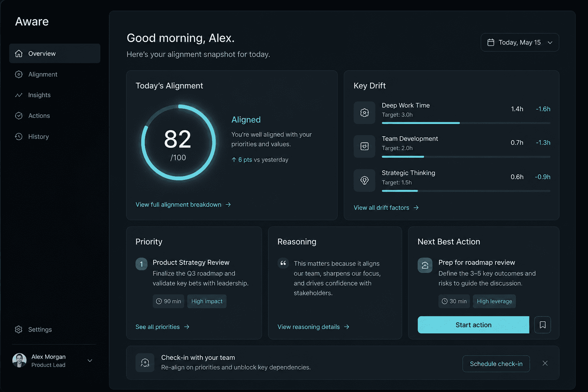
Task: Click the Strategic Thinking lightbulb icon
Action: click(364, 180)
